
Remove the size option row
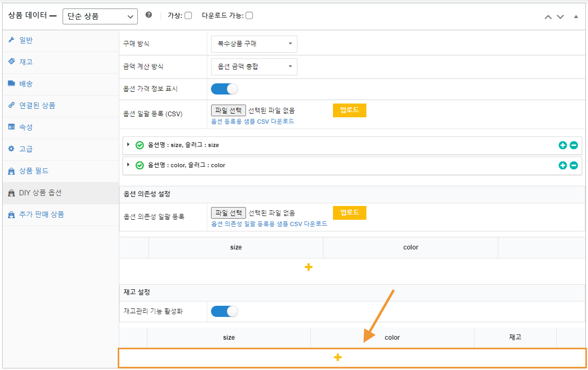(574, 145)
